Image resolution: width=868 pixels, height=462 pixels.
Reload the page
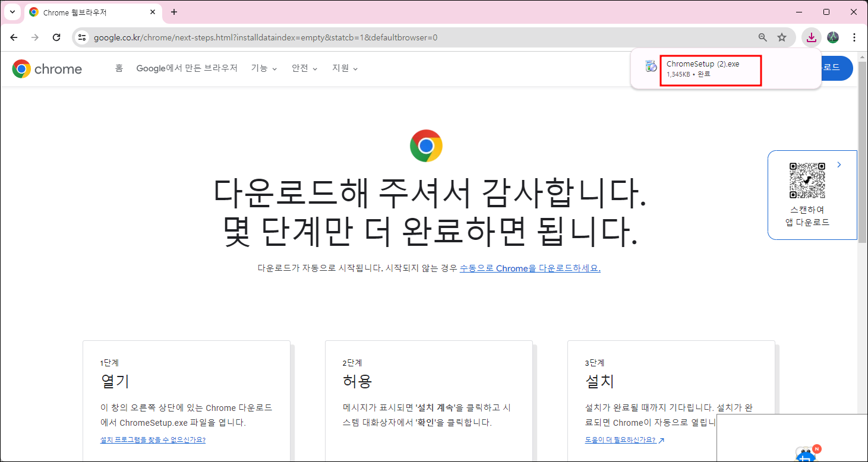pyautogui.click(x=56, y=37)
